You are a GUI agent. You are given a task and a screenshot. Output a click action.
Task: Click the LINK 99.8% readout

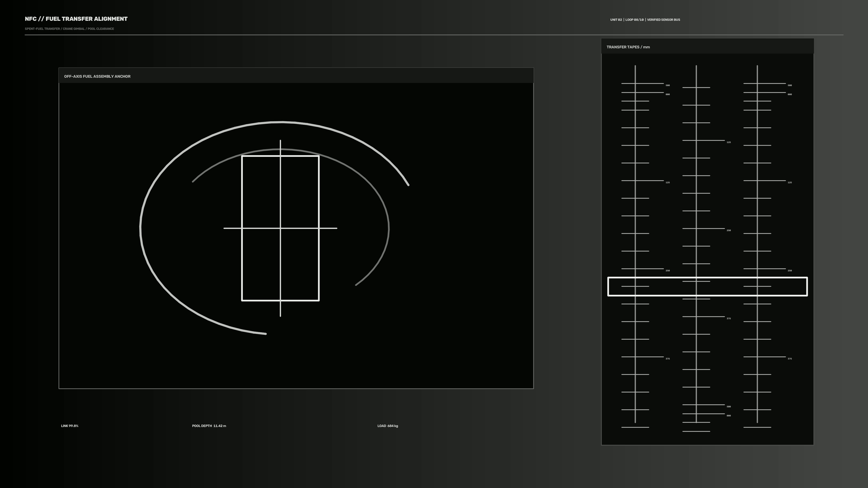pyautogui.click(x=69, y=426)
